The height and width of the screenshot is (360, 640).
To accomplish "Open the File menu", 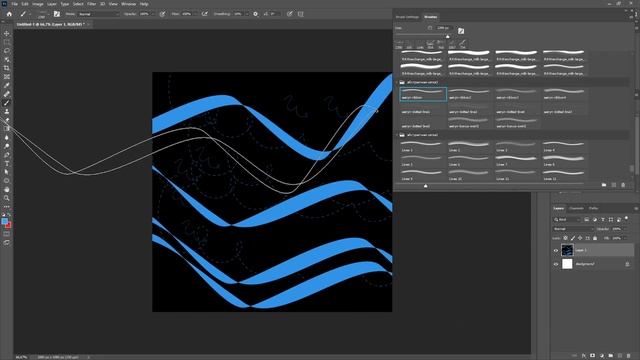I will [x=14, y=4].
